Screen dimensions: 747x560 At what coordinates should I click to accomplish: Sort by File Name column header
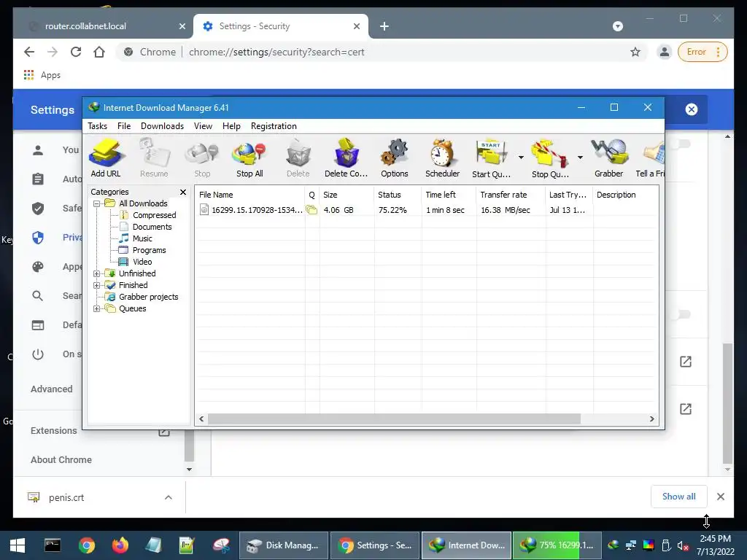click(250, 195)
